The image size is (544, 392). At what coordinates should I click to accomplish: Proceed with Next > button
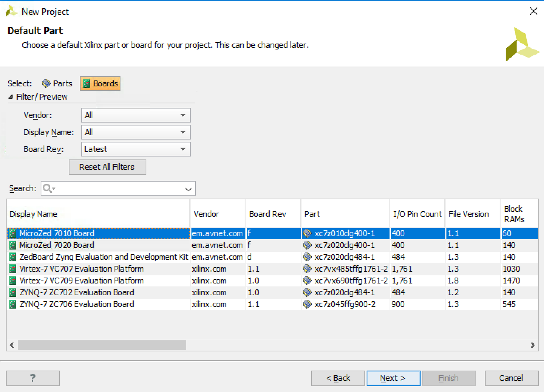[393, 378]
